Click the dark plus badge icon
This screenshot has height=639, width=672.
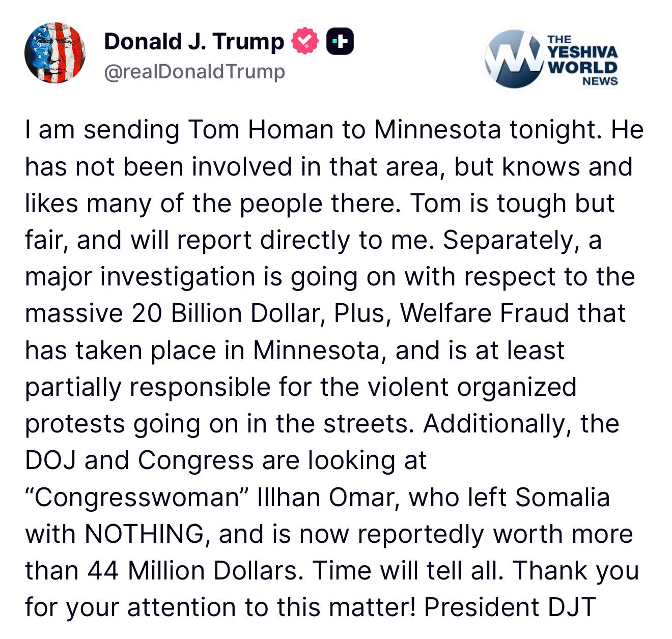[x=340, y=42]
